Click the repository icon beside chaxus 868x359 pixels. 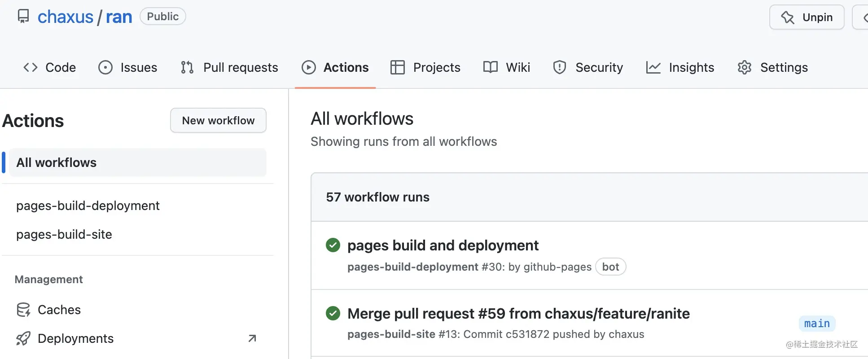23,17
